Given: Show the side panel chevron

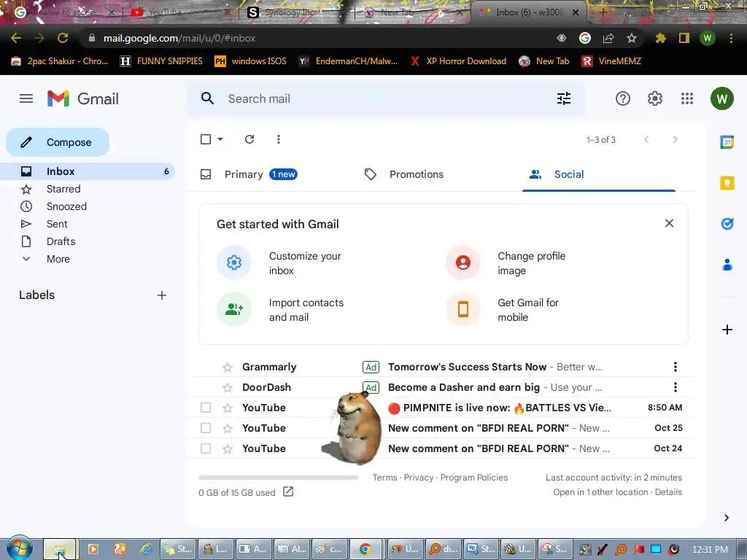Looking at the screenshot, I should point(726,518).
